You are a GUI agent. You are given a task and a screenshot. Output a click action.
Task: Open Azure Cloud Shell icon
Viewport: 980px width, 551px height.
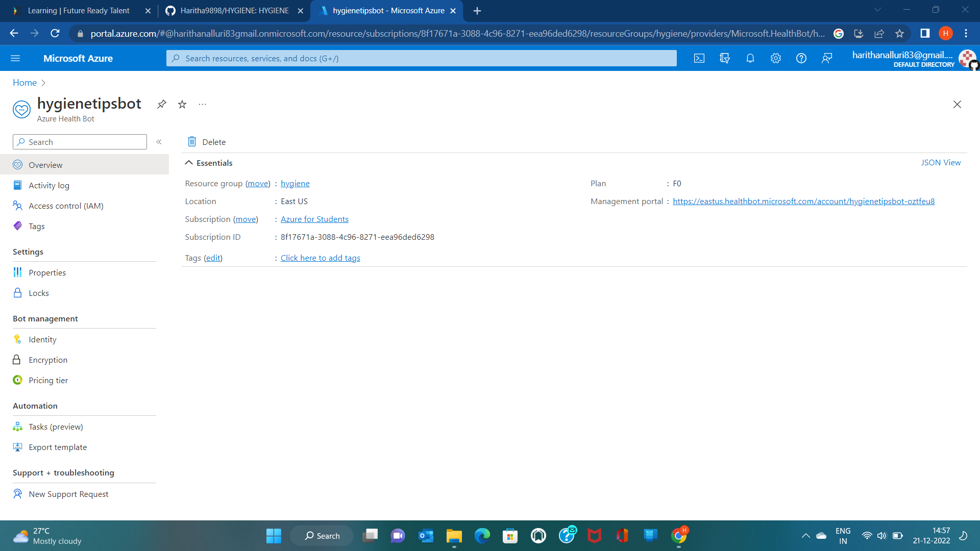[x=699, y=59]
